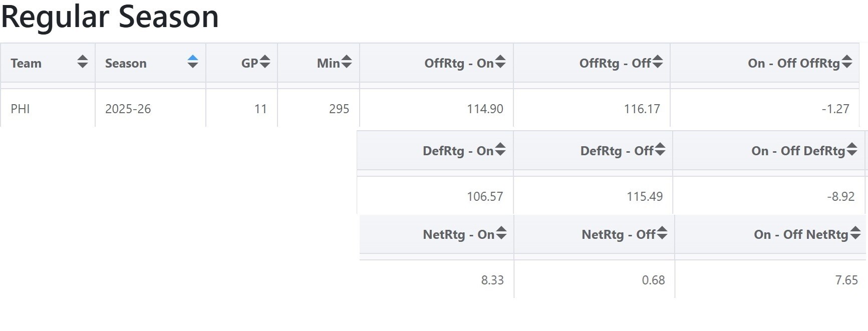This screenshot has height=331, width=868.
Task: Sort by On - Off OffRtg arrows
Action: tap(847, 62)
